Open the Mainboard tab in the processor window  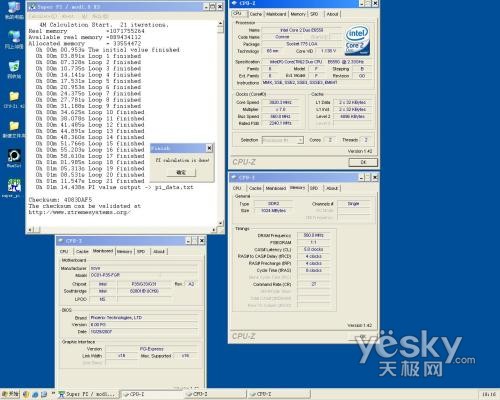click(x=276, y=14)
